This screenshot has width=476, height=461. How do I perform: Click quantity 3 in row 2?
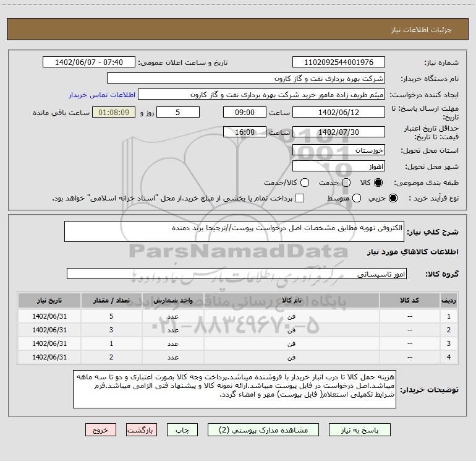point(111,330)
